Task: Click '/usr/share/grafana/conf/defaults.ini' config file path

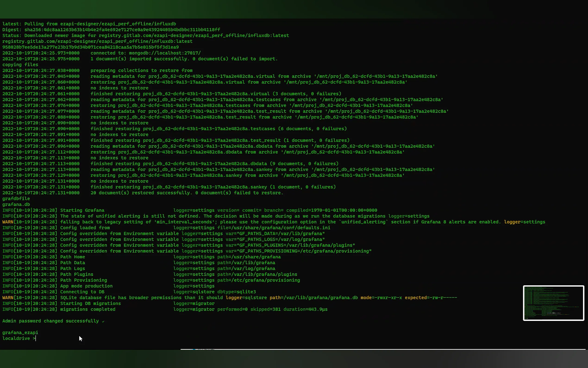Action: click(x=281, y=228)
